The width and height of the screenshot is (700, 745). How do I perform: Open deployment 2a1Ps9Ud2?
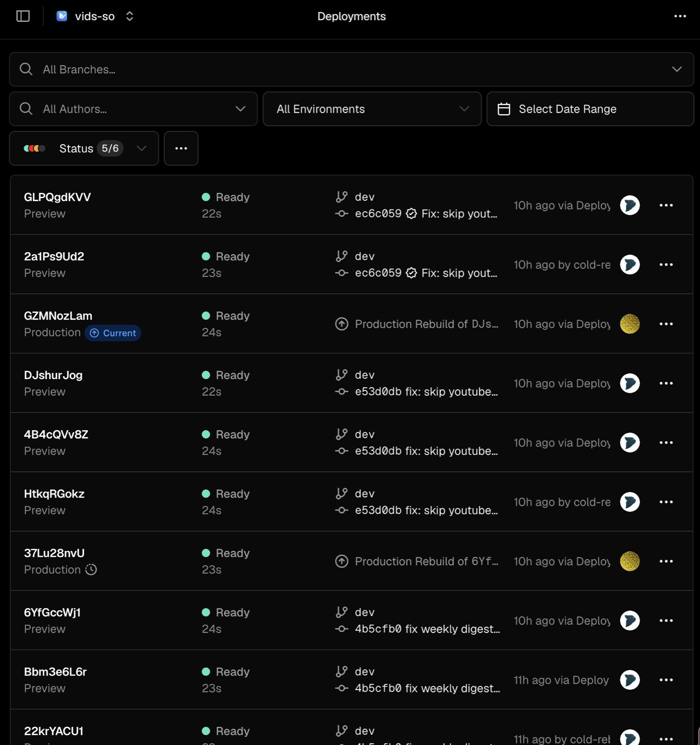point(54,257)
